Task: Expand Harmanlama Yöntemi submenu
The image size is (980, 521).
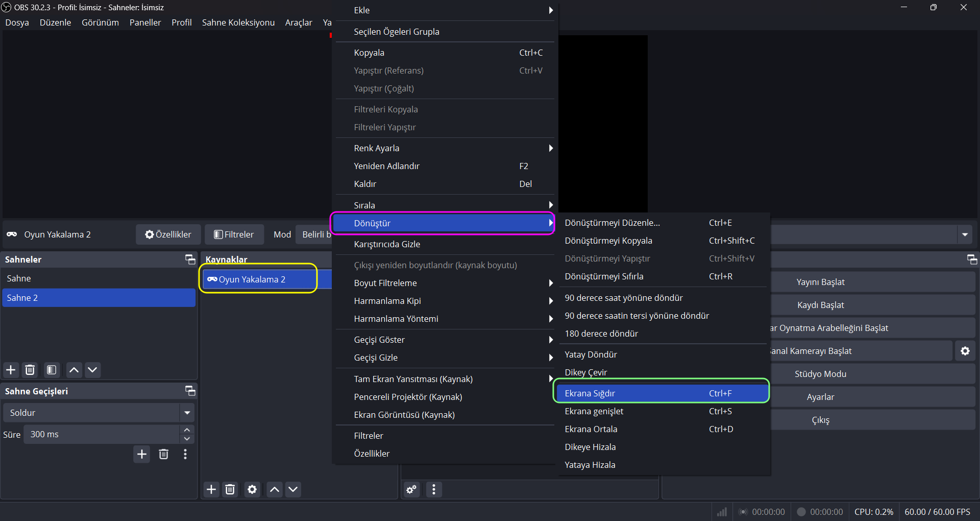Action: click(x=445, y=319)
